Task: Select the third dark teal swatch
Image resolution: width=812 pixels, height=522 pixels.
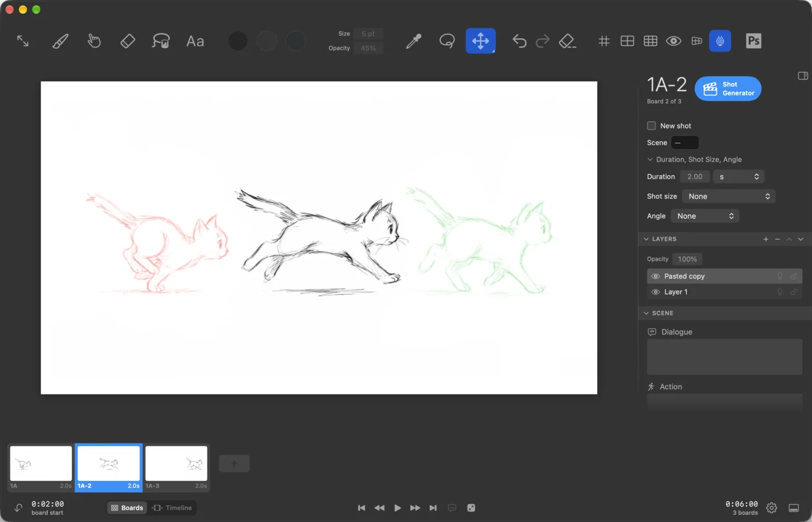Action: 296,41
